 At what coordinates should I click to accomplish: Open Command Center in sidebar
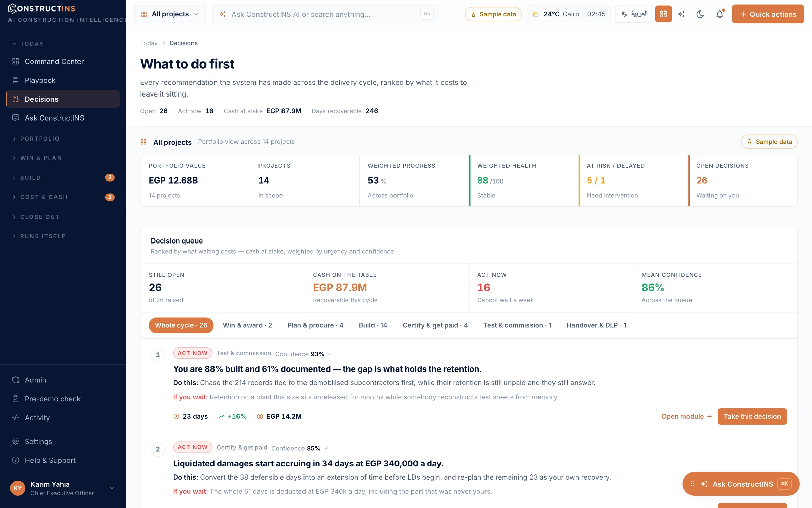pyautogui.click(x=63, y=61)
